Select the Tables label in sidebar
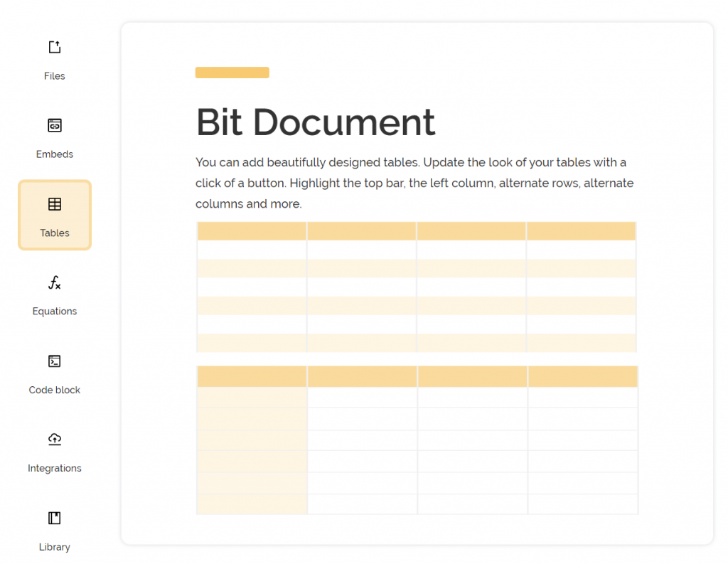728x564 pixels. tap(54, 233)
